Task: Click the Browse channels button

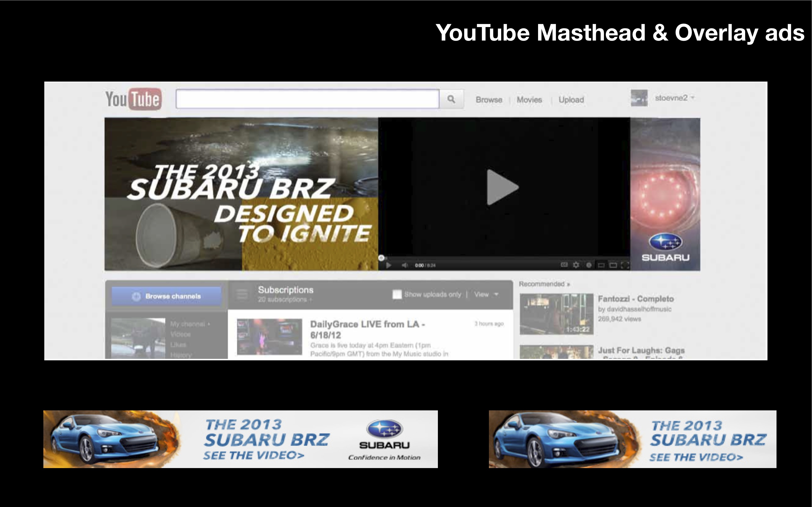Action: tap(167, 296)
